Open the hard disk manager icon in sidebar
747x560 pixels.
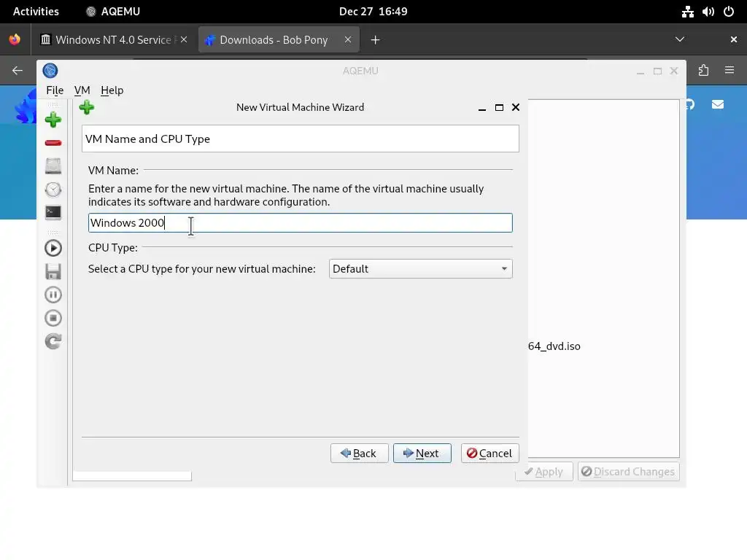53,166
